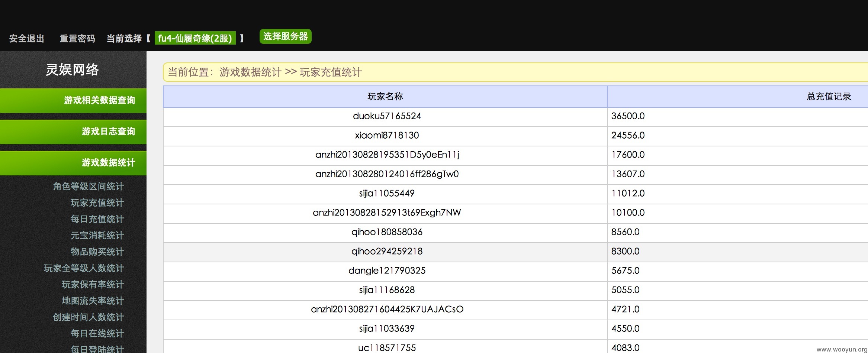Screen dimensions: 868x353
Task: Select player name xiaomi8718130
Action: (x=387, y=135)
